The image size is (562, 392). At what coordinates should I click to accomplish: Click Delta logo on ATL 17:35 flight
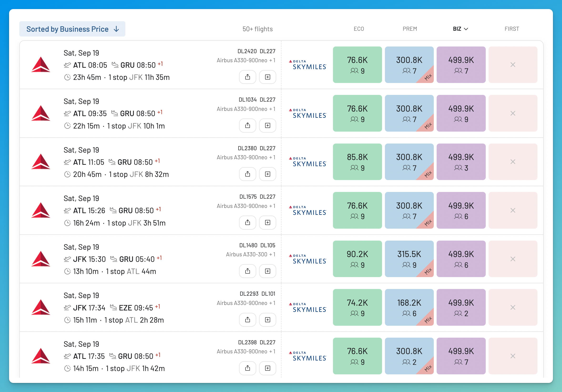tap(41, 356)
